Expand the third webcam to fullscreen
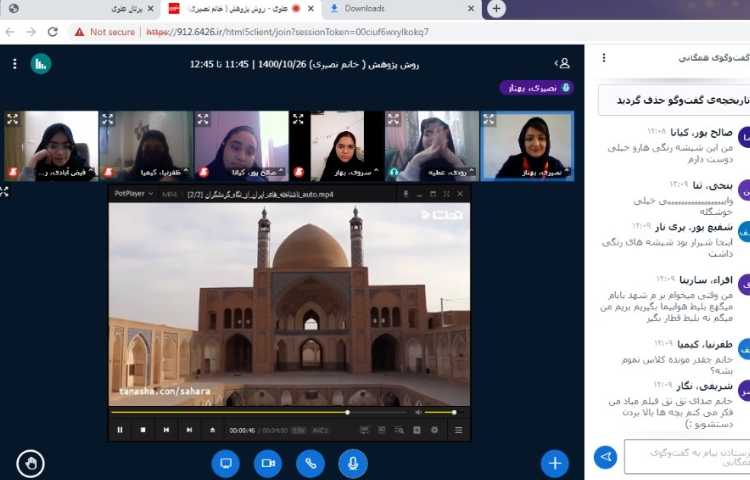Image resolution: width=750 pixels, height=480 pixels. (203, 119)
